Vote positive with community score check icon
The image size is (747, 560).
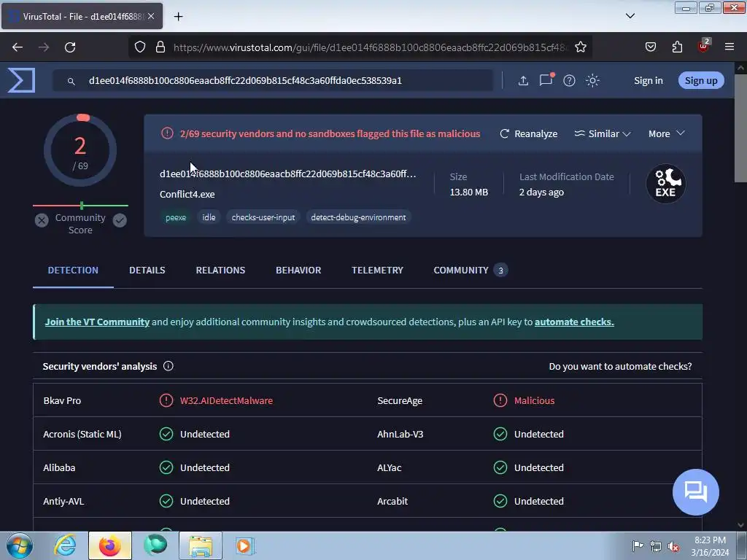(x=120, y=220)
